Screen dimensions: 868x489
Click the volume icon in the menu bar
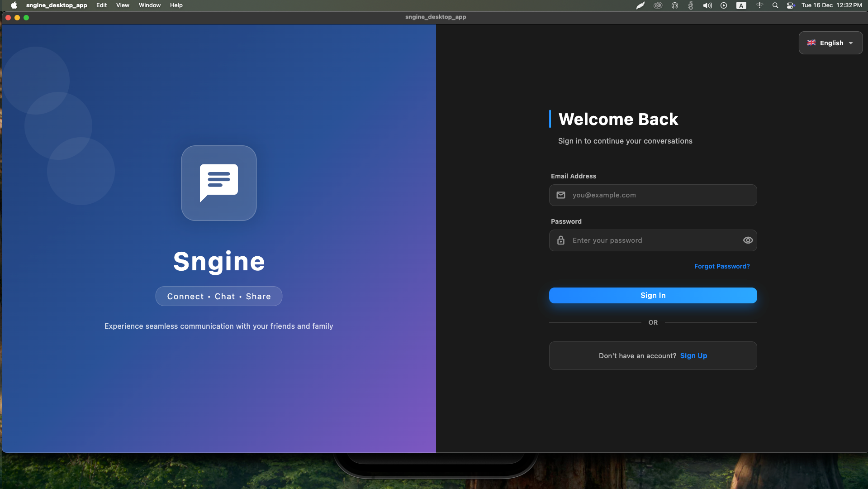(707, 5)
